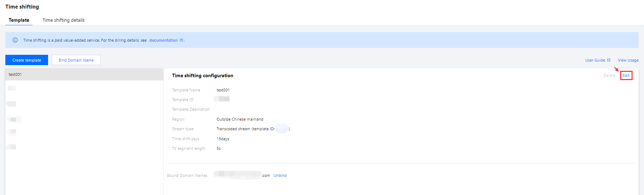Click Delete for the template configuration
The width and height of the screenshot is (644, 195).
tap(609, 75)
